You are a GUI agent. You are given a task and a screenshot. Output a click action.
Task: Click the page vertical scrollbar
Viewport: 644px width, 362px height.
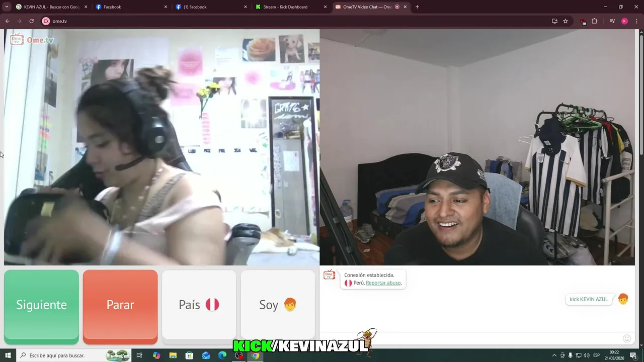tap(641, 96)
